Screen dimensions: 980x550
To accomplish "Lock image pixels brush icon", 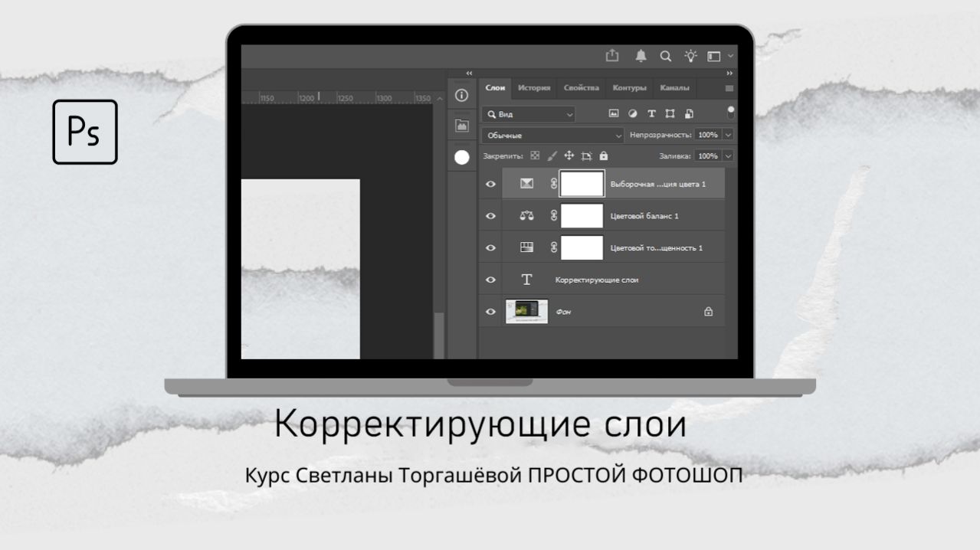I will [552, 156].
